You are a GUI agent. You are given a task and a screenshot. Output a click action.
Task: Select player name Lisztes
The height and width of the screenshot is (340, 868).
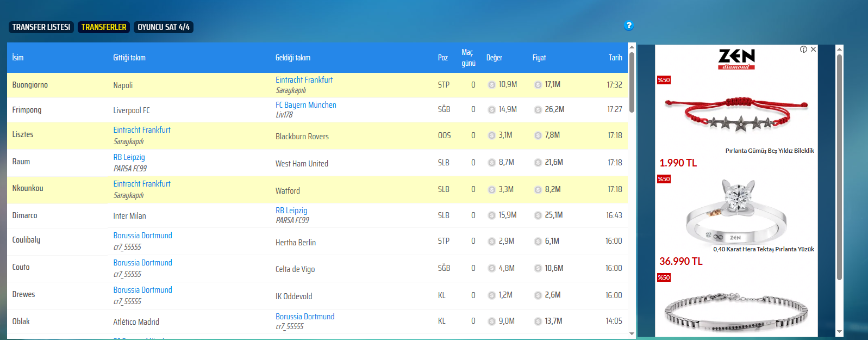(x=23, y=134)
